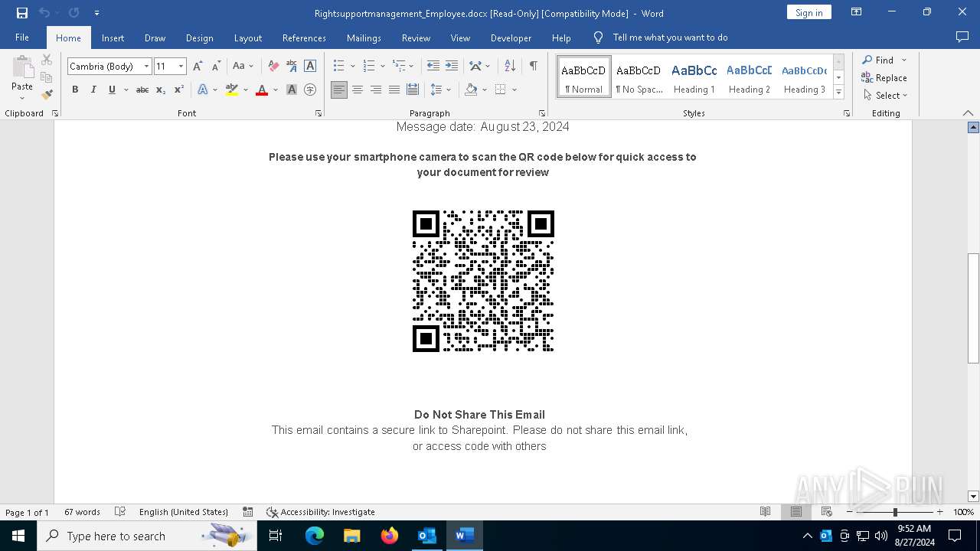This screenshot has height=551, width=980.
Task: Click Replace in Editing group
Action: pyautogui.click(x=884, y=77)
